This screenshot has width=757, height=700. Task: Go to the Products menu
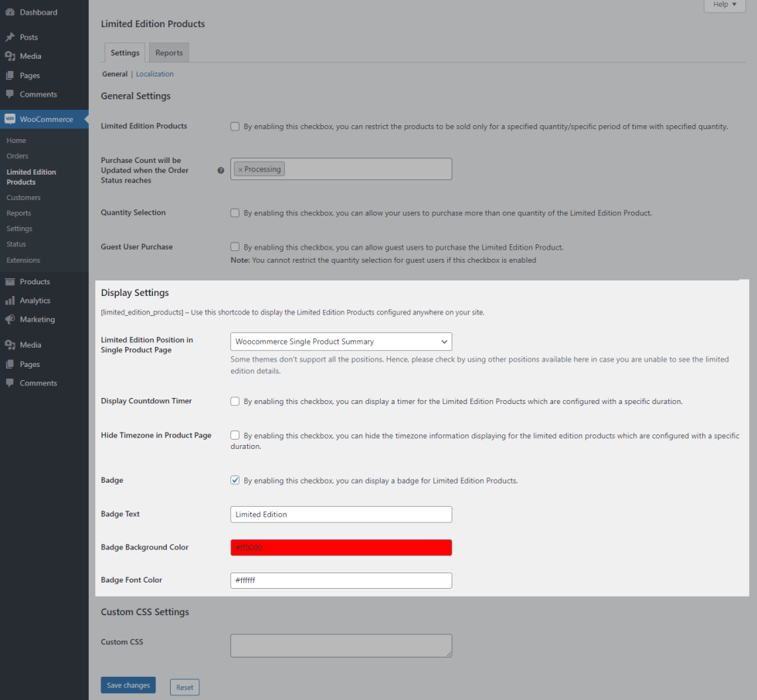[35, 281]
